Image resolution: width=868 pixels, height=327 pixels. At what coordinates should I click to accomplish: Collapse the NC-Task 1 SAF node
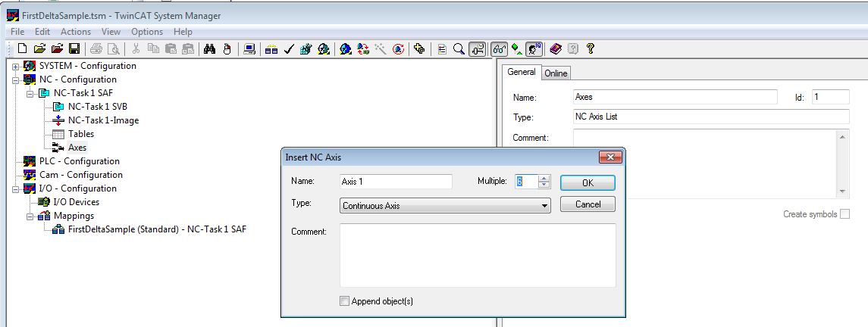(x=30, y=93)
